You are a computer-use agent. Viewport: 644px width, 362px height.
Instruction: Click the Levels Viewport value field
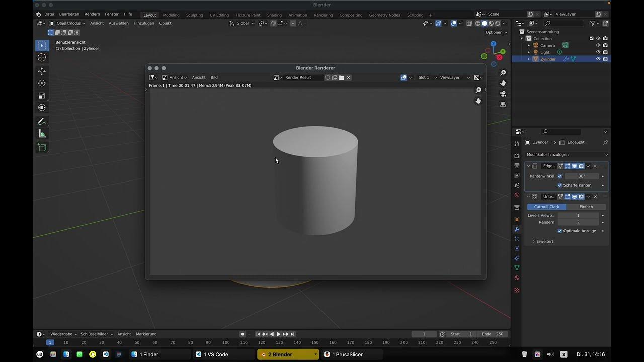[x=578, y=215]
